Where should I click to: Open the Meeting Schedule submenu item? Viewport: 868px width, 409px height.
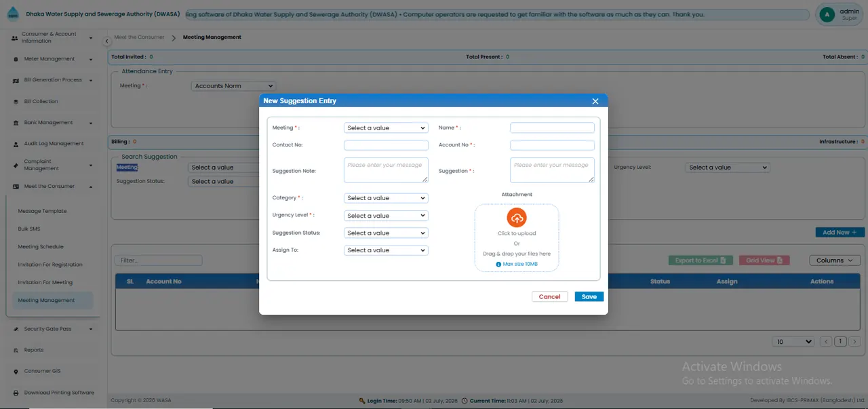pyautogui.click(x=41, y=247)
